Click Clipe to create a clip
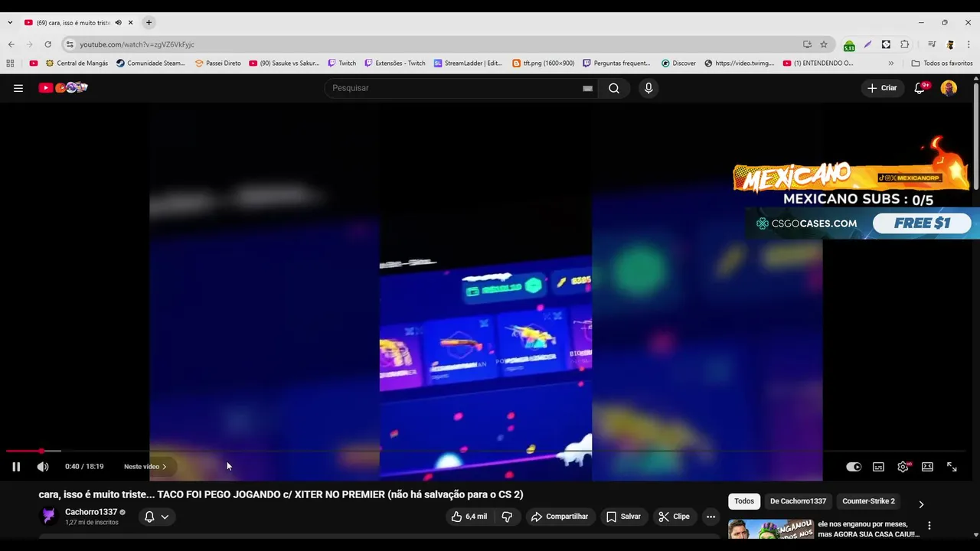Image resolution: width=980 pixels, height=551 pixels. [x=675, y=517]
